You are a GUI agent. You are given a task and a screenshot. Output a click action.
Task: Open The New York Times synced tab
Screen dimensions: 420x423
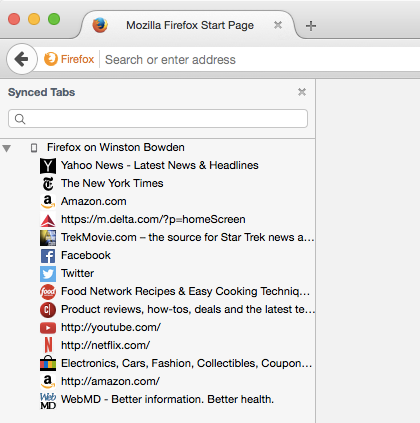pyautogui.click(x=112, y=183)
